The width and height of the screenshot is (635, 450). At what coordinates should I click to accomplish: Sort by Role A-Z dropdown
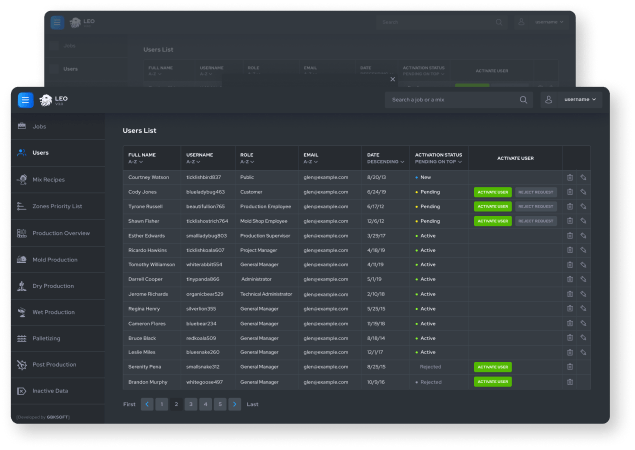coord(247,162)
